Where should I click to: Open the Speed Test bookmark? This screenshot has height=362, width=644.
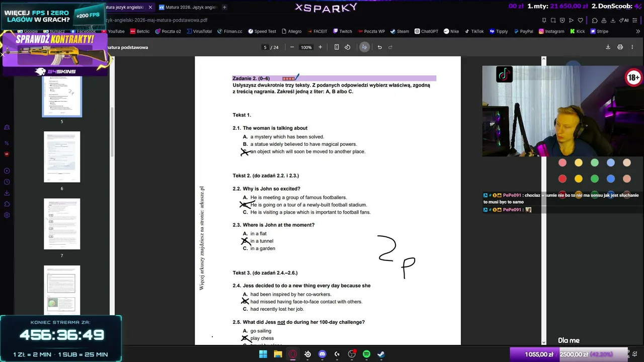(262, 31)
